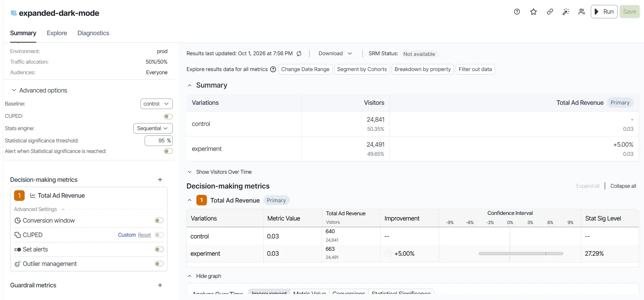Image resolution: width=644 pixels, height=300 pixels.
Task: Click the Filter out data button
Action: pyautogui.click(x=475, y=69)
